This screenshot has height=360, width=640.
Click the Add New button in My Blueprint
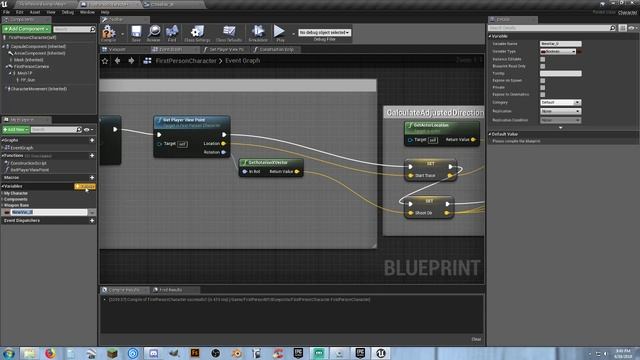tap(16, 130)
